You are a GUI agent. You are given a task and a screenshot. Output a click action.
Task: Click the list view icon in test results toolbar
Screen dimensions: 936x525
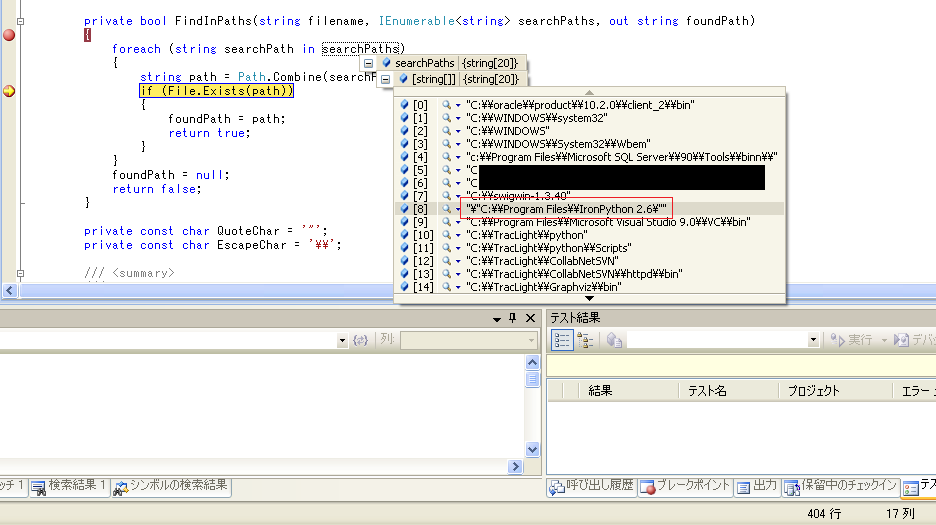pyautogui.click(x=563, y=340)
